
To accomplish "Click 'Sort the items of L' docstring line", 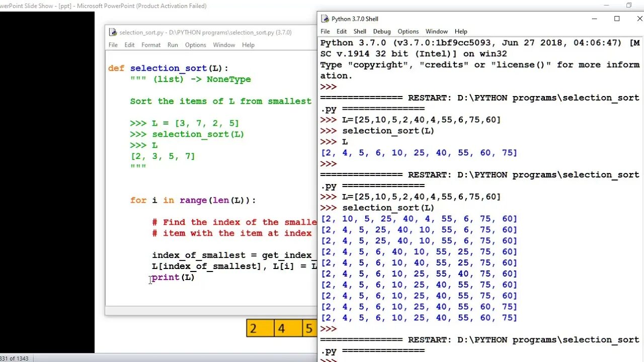I will click(x=220, y=101).
